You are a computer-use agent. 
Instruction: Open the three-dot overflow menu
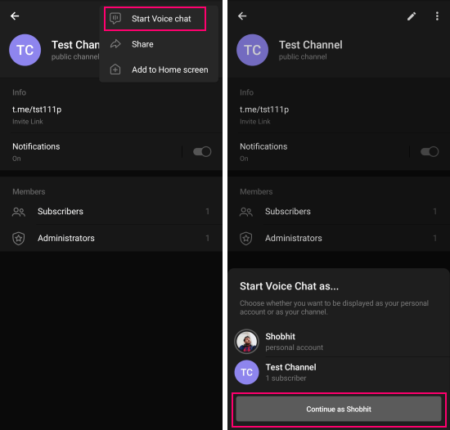(437, 16)
